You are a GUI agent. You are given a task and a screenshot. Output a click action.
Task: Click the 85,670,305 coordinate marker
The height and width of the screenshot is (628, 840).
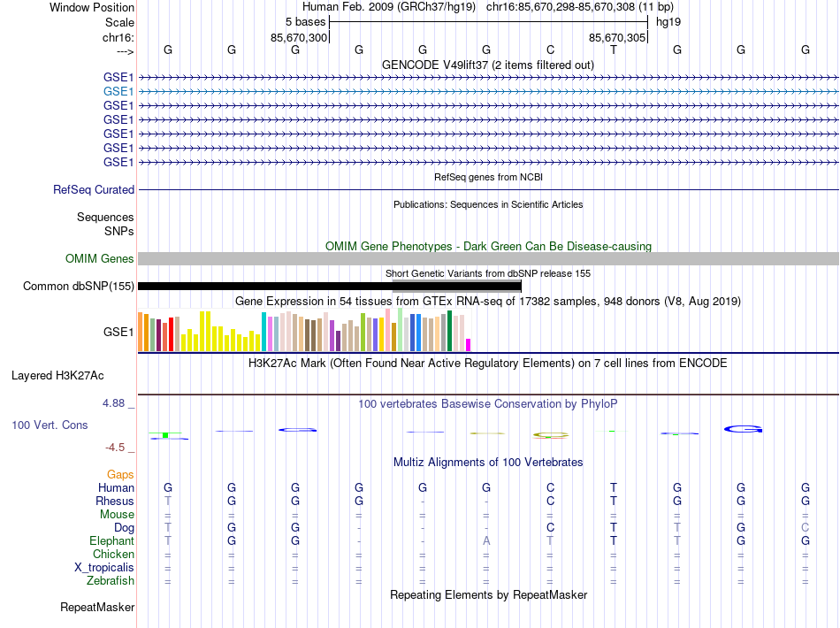tap(616, 37)
